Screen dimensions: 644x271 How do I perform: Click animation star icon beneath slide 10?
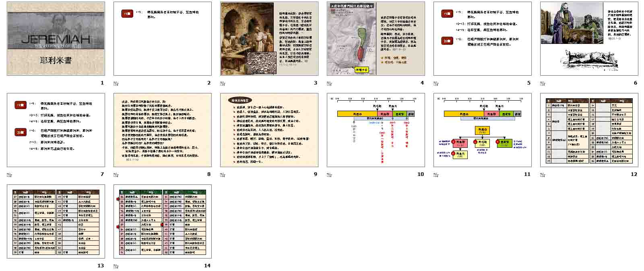(329, 175)
